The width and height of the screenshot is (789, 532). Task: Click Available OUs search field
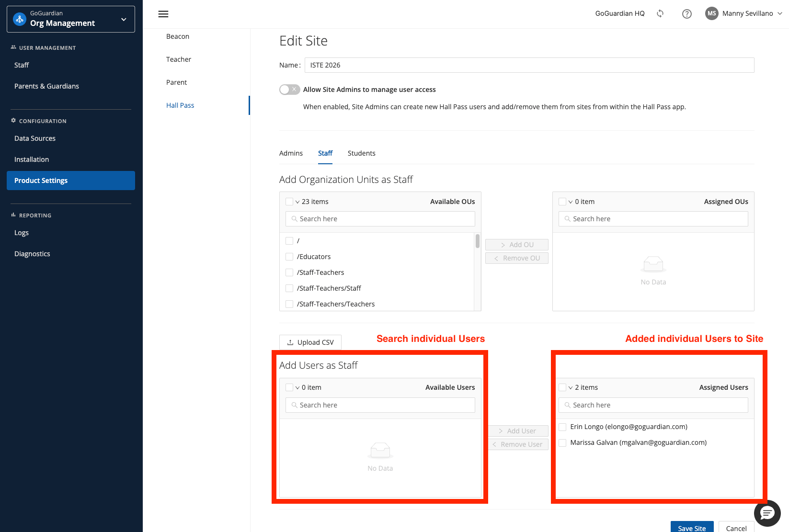point(380,219)
